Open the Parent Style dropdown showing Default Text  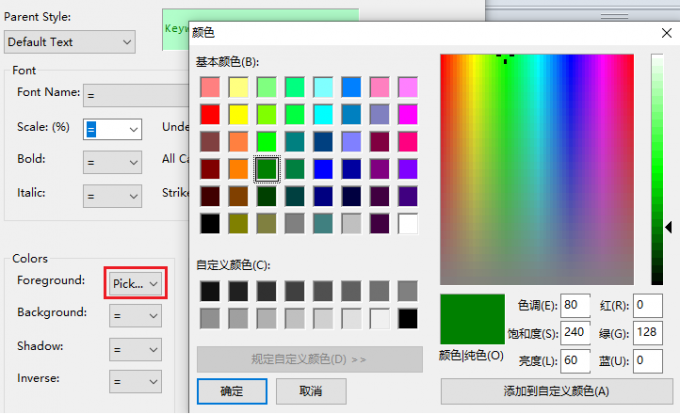point(69,42)
